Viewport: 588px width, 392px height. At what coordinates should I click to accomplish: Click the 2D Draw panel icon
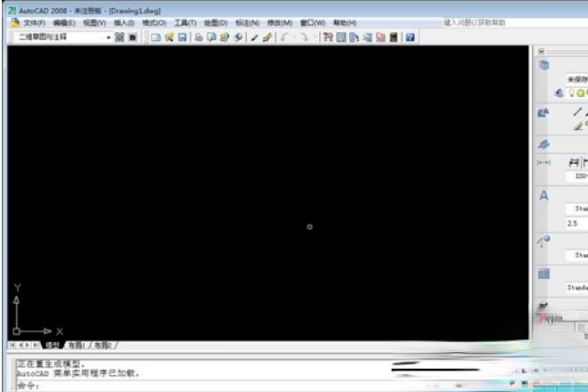(x=543, y=112)
